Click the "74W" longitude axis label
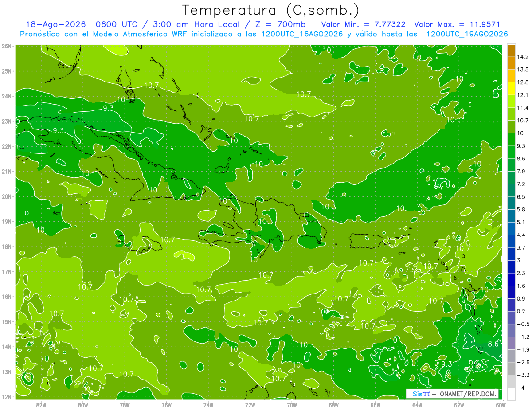This screenshot has height=411, width=532. (x=208, y=405)
